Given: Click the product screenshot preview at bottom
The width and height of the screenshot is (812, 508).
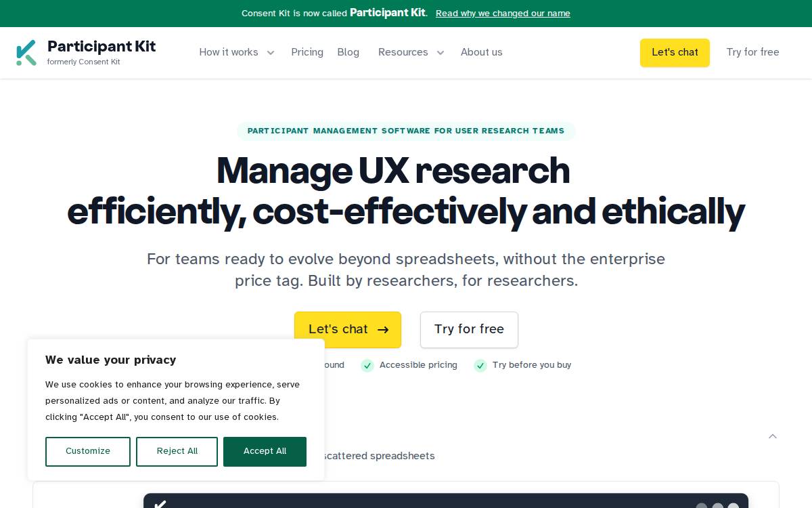Looking at the screenshot, I should click(x=446, y=501).
